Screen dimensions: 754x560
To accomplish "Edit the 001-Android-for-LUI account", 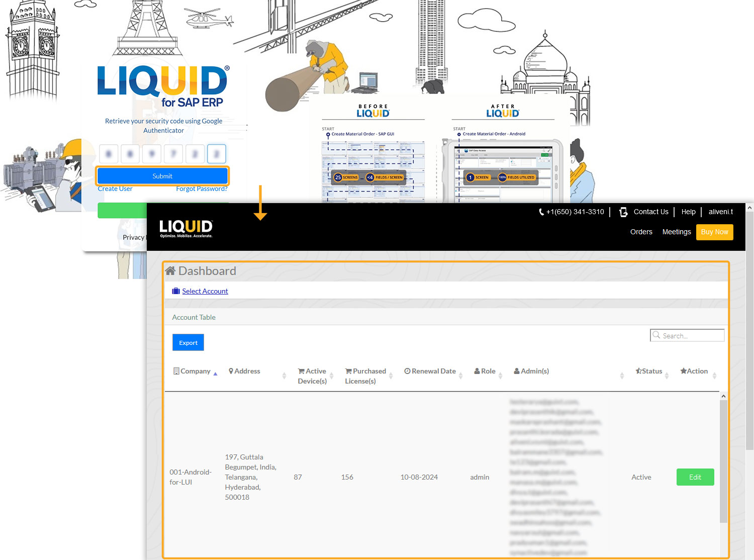I will 695,477.
